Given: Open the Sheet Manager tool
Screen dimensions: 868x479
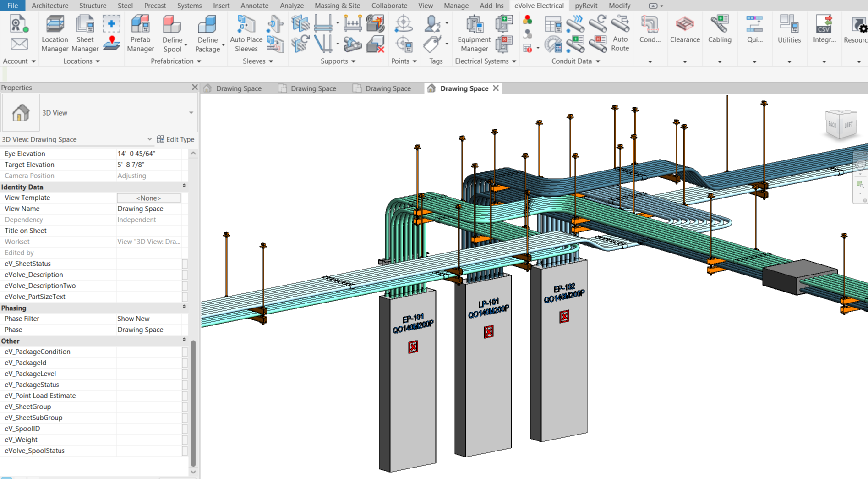Looking at the screenshot, I should [x=85, y=33].
